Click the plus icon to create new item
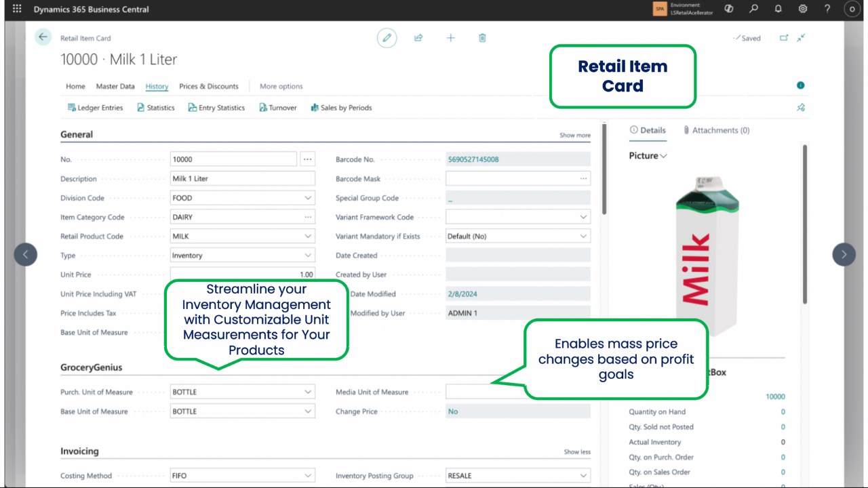Viewport: 868px width, 488px height. 450,38
